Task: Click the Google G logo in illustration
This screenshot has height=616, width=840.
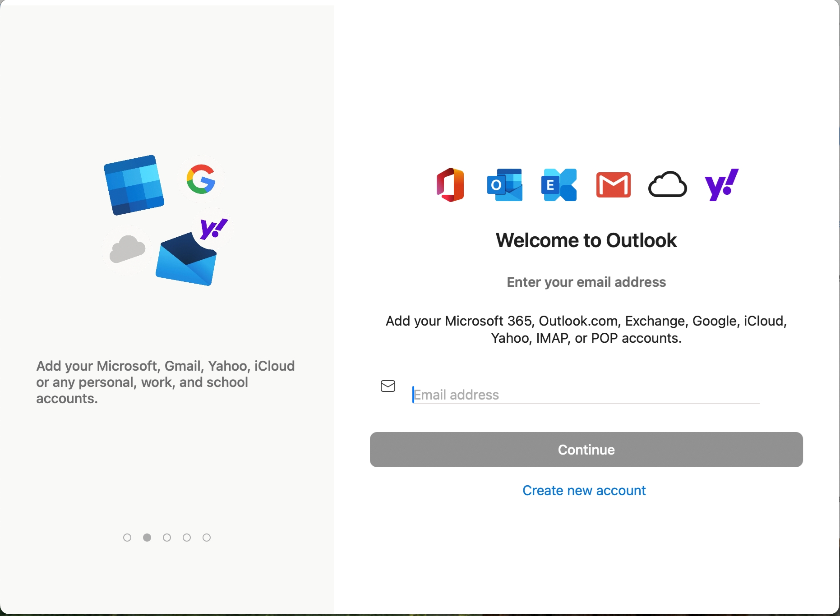Action: pos(201,179)
